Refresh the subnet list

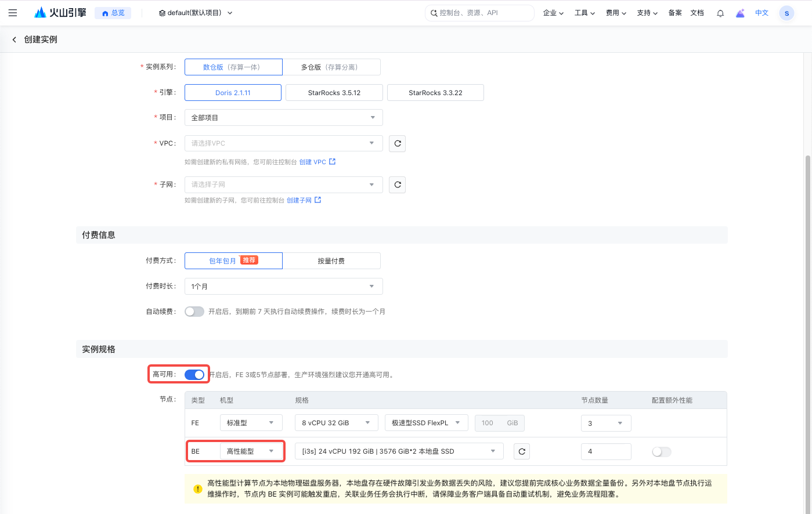(x=398, y=184)
